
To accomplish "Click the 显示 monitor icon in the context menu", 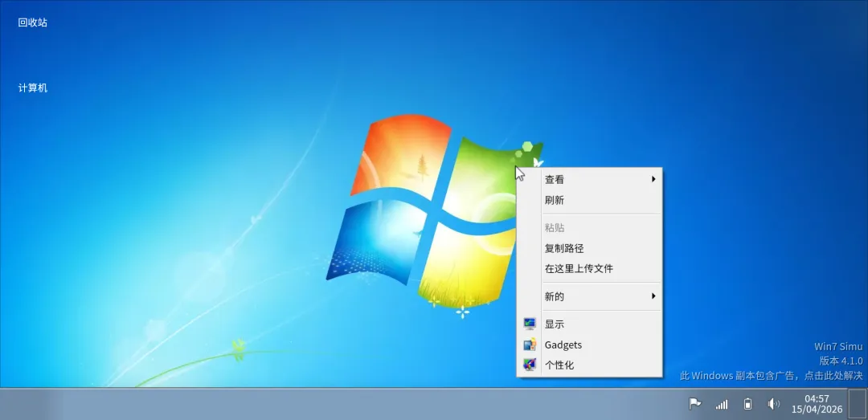I will point(530,324).
